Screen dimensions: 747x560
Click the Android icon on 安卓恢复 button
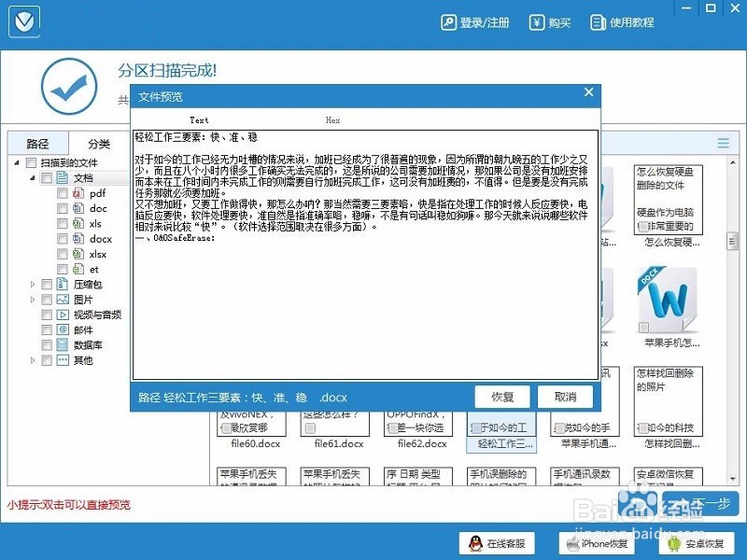click(x=672, y=543)
